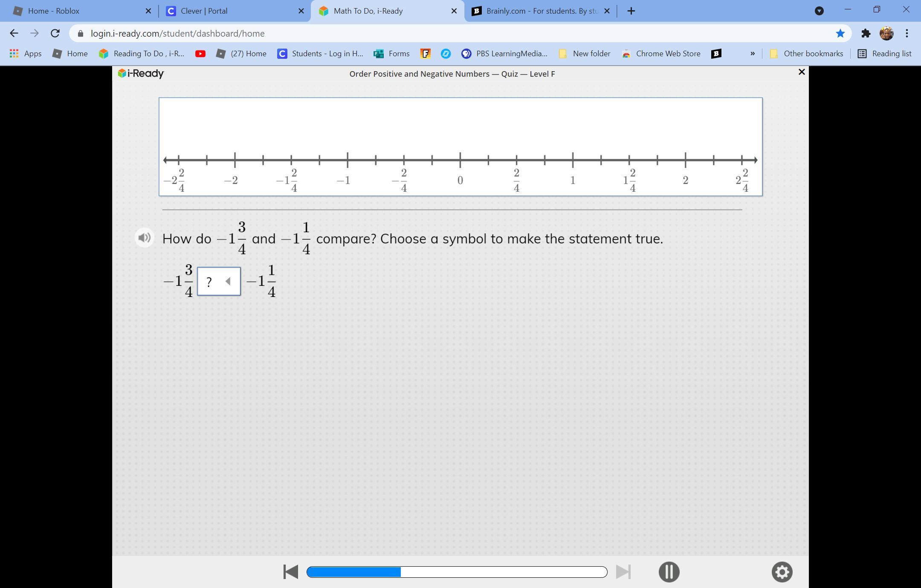Switch to the Brainly.com tab
The image size is (921, 588).
coord(542,11)
